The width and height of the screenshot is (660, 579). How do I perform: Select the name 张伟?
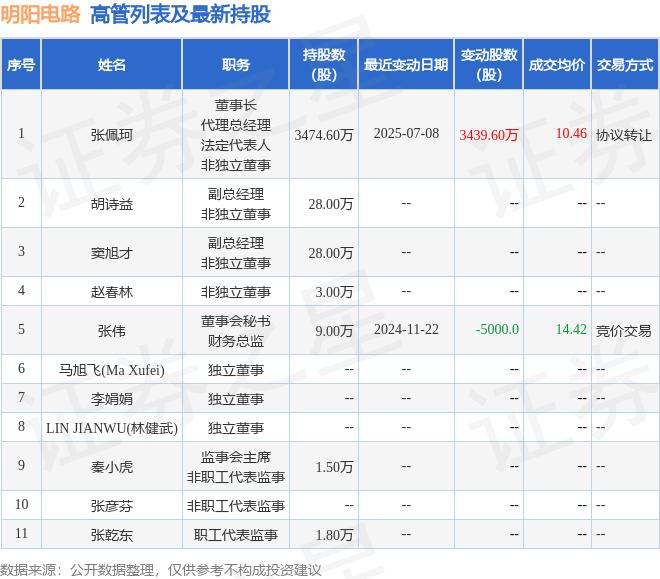[x=112, y=331]
